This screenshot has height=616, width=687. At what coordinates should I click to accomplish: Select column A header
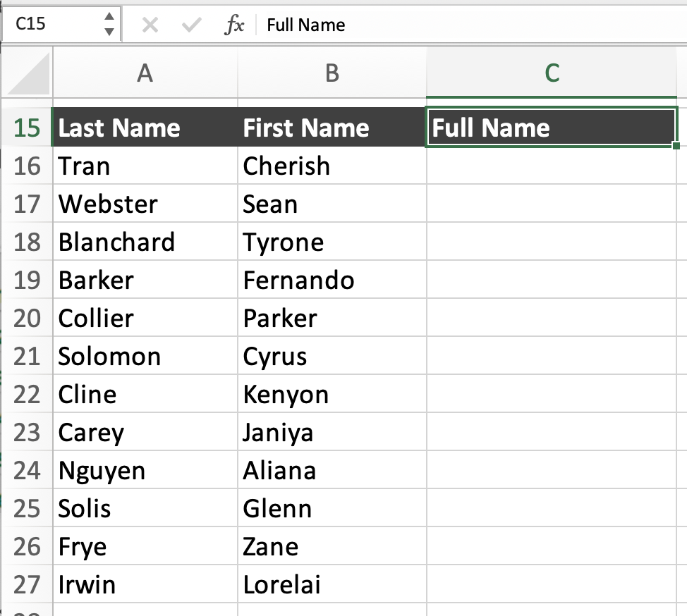(x=145, y=73)
